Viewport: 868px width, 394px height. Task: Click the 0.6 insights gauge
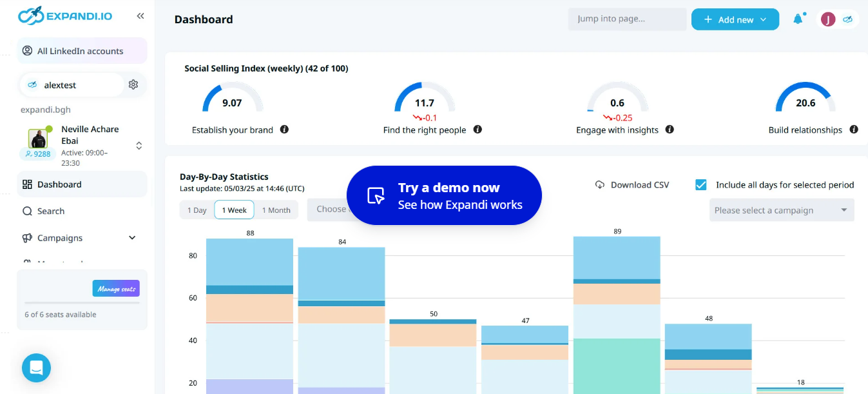pos(617,97)
